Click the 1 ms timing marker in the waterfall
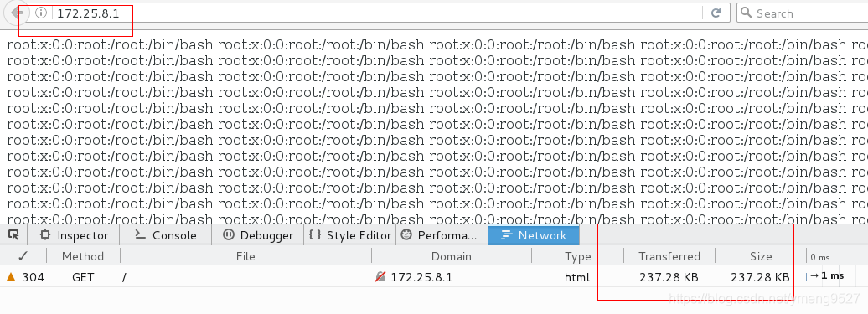Image resolution: width=868 pixels, height=314 pixels. (828, 275)
